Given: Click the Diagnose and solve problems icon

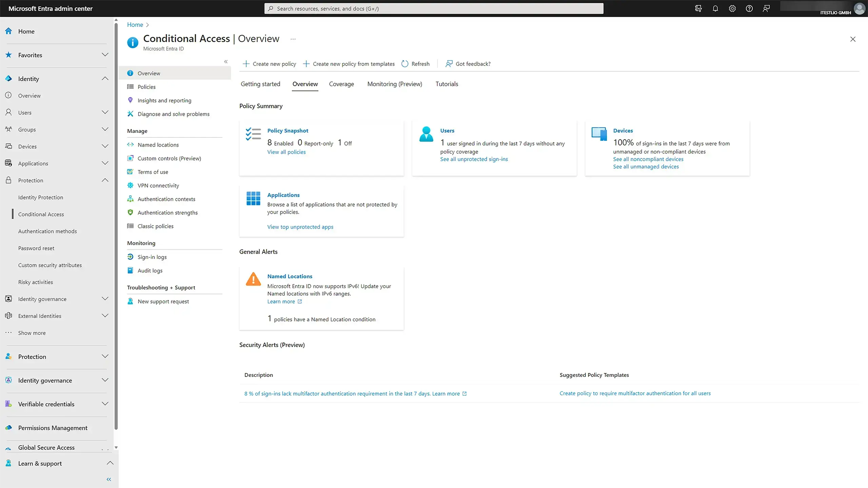Looking at the screenshot, I should (130, 114).
